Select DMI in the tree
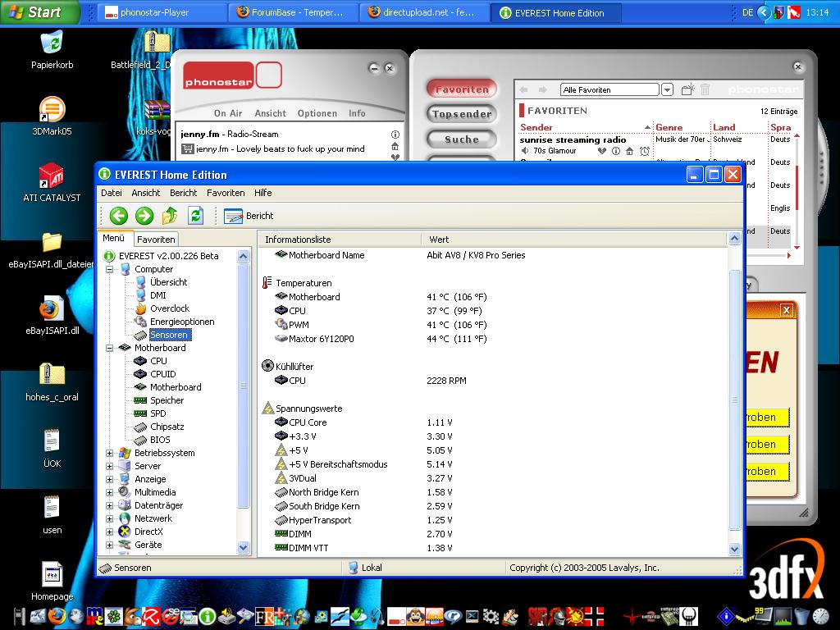This screenshot has height=630, width=840. (x=158, y=295)
